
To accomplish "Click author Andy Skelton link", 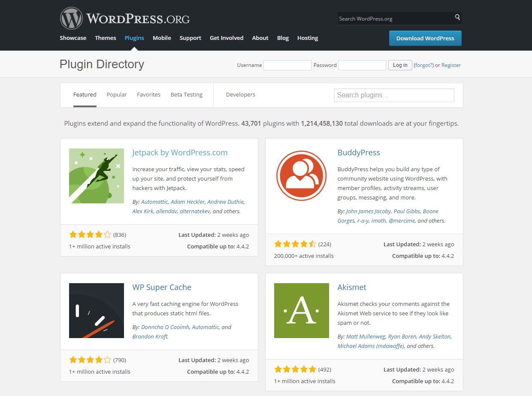I will tap(435, 336).
